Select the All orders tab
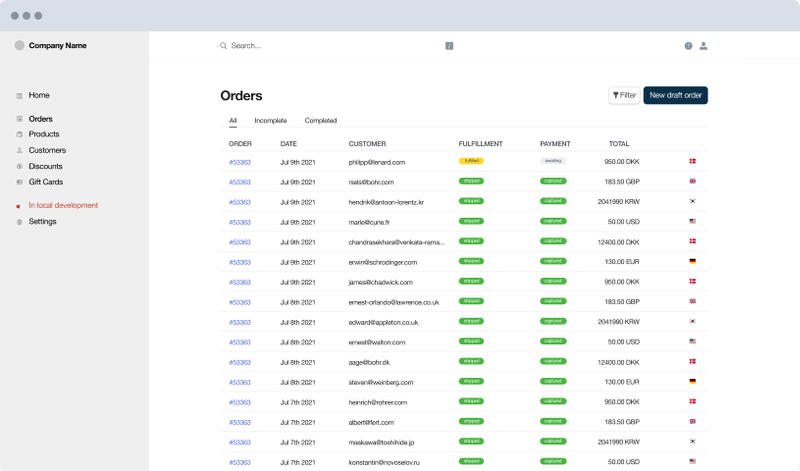 click(x=233, y=120)
